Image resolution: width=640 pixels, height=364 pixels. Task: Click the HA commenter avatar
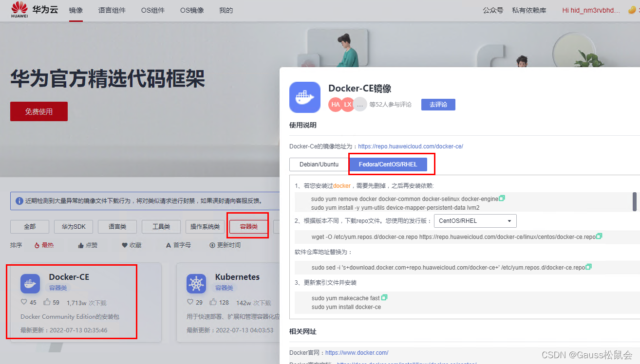click(x=336, y=105)
